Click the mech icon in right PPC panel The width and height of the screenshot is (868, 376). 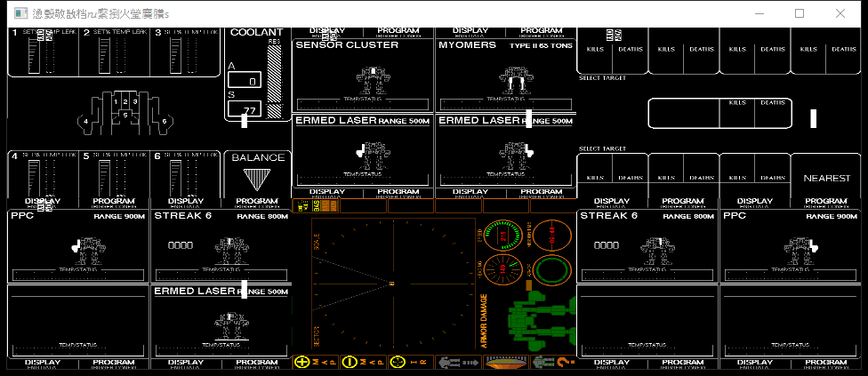tap(801, 251)
